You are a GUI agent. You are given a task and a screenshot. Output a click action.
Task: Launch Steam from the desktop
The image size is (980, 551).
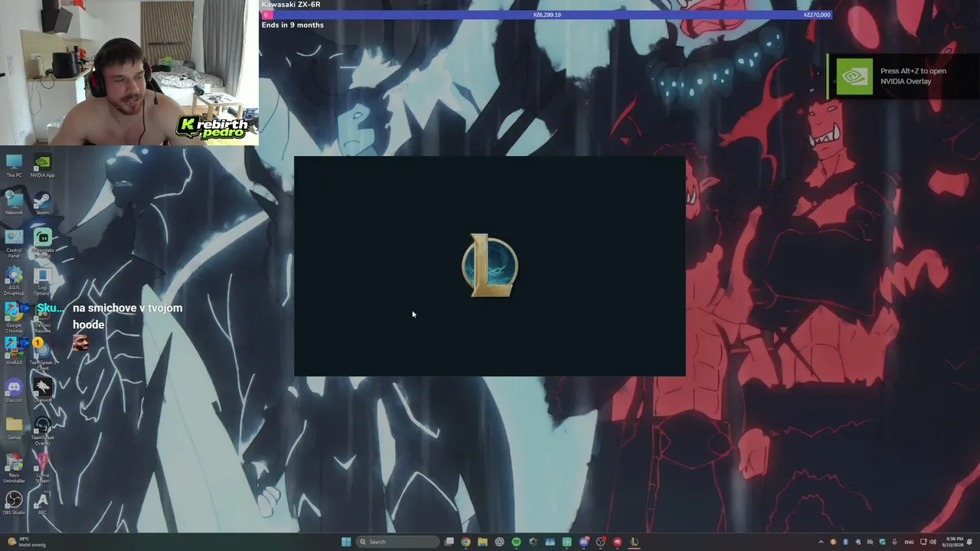point(42,203)
